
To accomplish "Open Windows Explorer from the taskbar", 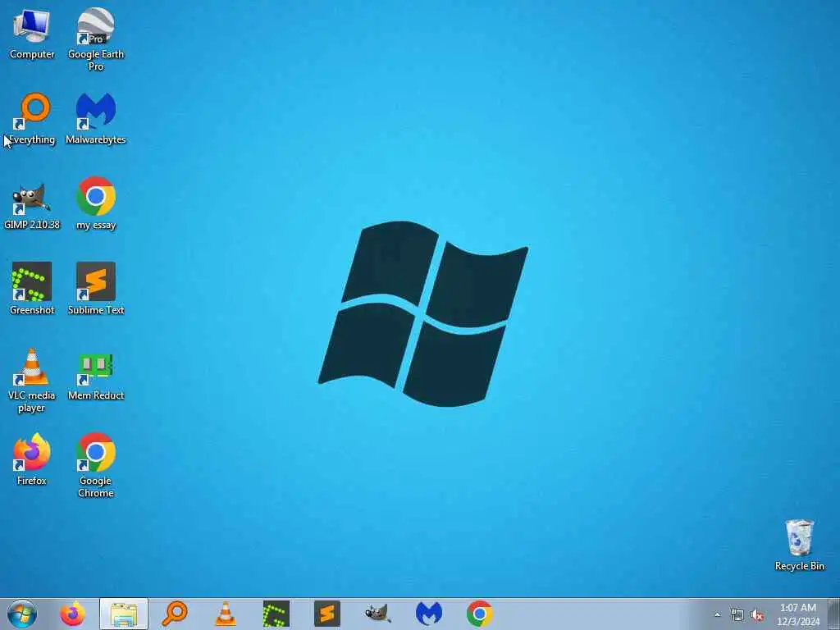I will pyautogui.click(x=124, y=614).
